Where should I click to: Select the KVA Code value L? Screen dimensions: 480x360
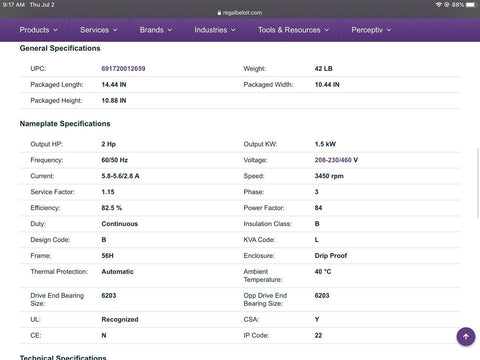(317, 240)
